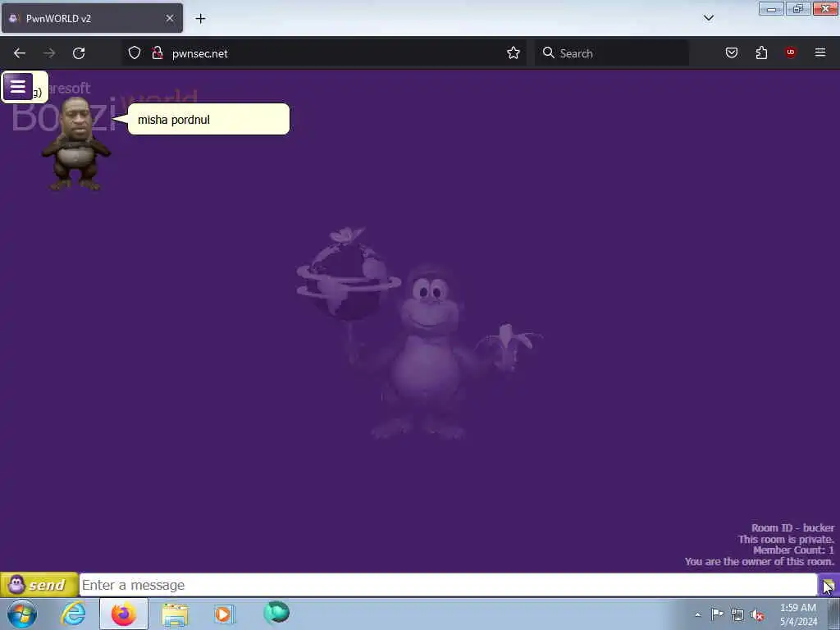Viewport: 840px width, 630px height.
Task: Open the clock showing 1:59 AM
Action: 798,614
